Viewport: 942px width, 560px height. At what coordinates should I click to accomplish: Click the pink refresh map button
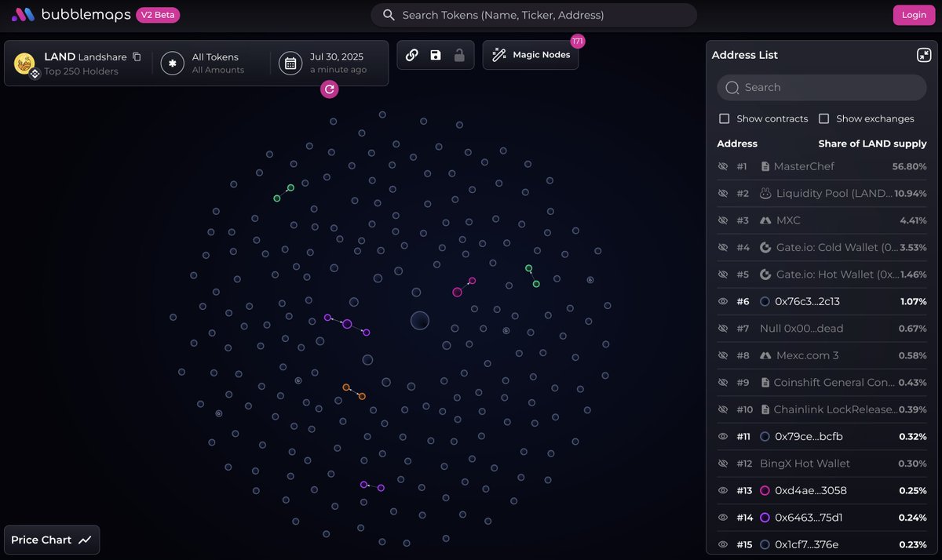coord(330,89)
